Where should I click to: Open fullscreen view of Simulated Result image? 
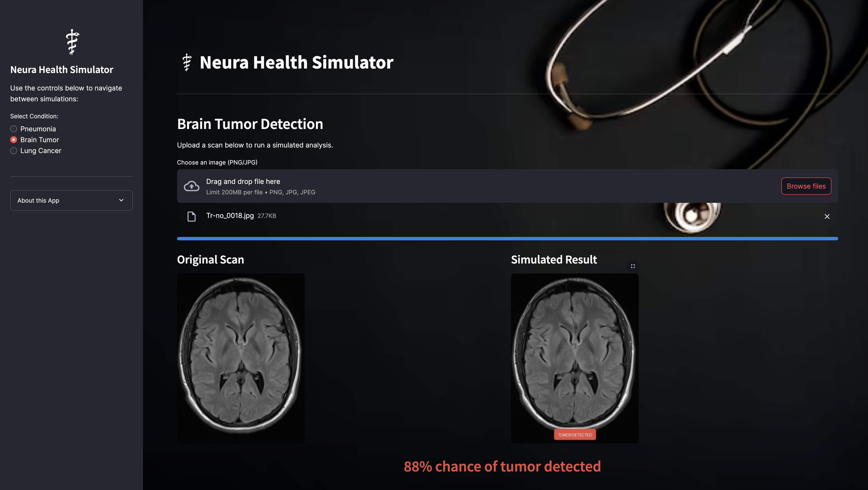point(633,266)
